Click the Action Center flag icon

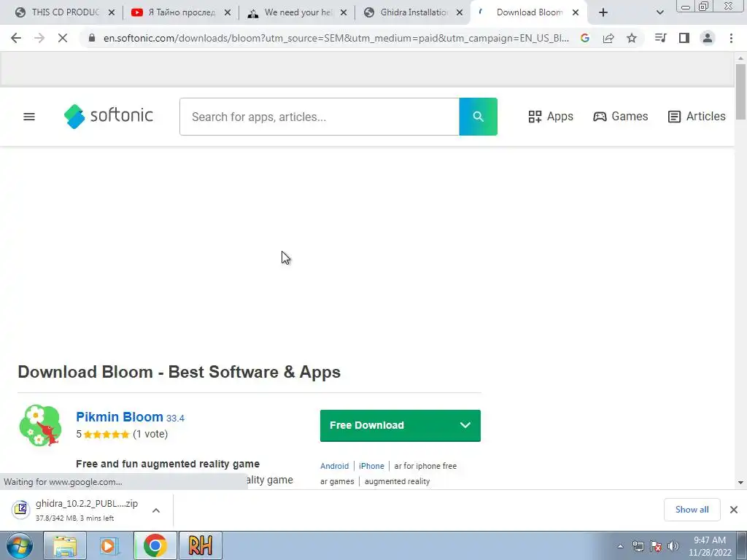[656, 546]
